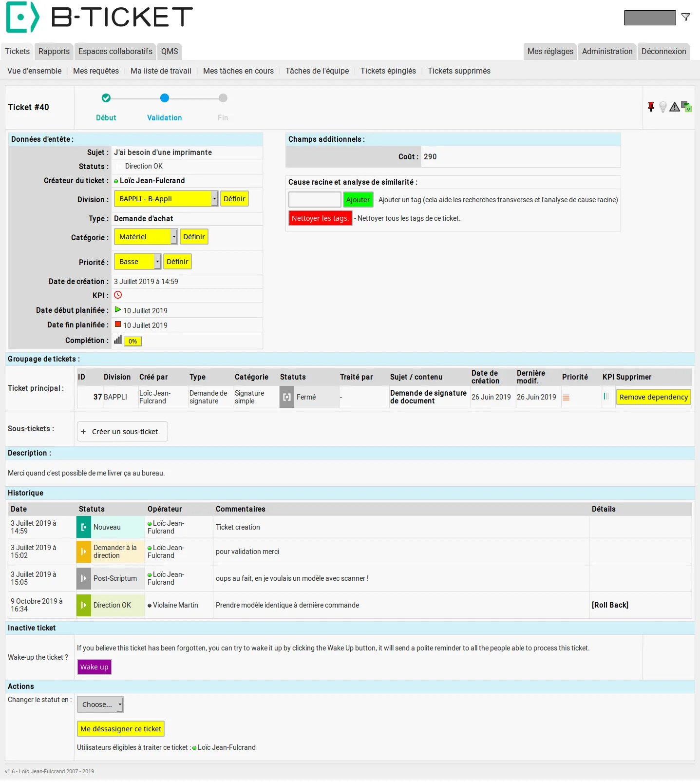700x782 pixels.
Task: Click the red KPI clock icon
Action: [118, 295]
